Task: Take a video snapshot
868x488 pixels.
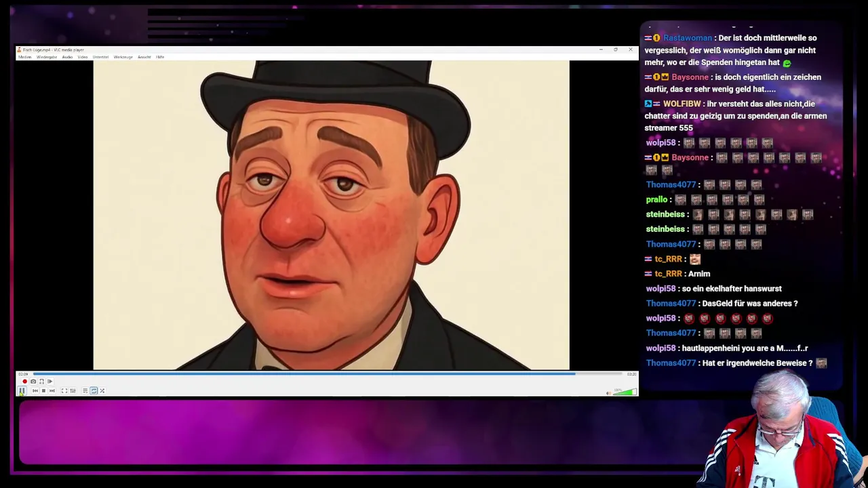Action: (33, 382)
